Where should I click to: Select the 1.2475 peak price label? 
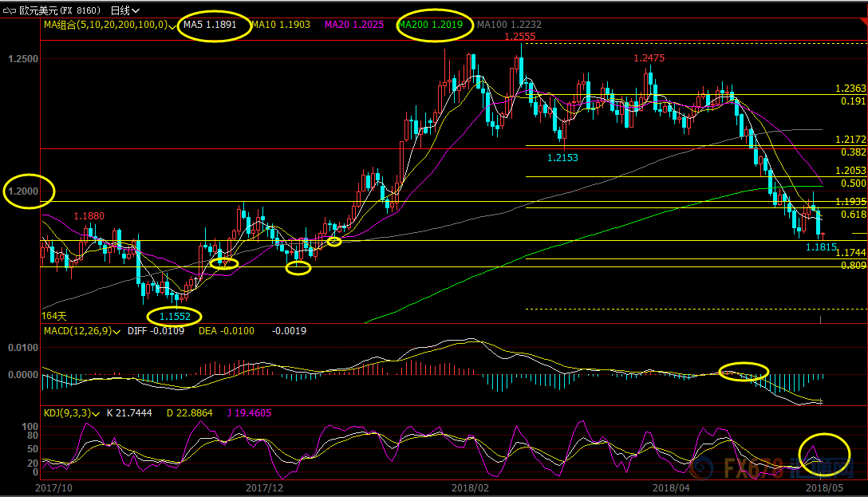pyautogui.click(x=649, y=58)
